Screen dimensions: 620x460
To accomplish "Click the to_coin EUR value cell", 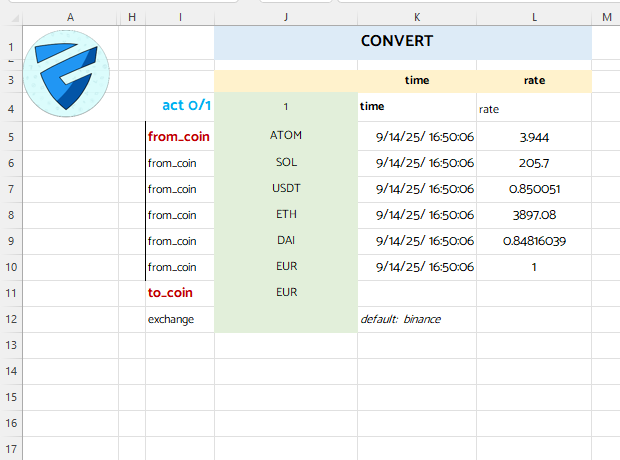I will [x=285, y=293].
